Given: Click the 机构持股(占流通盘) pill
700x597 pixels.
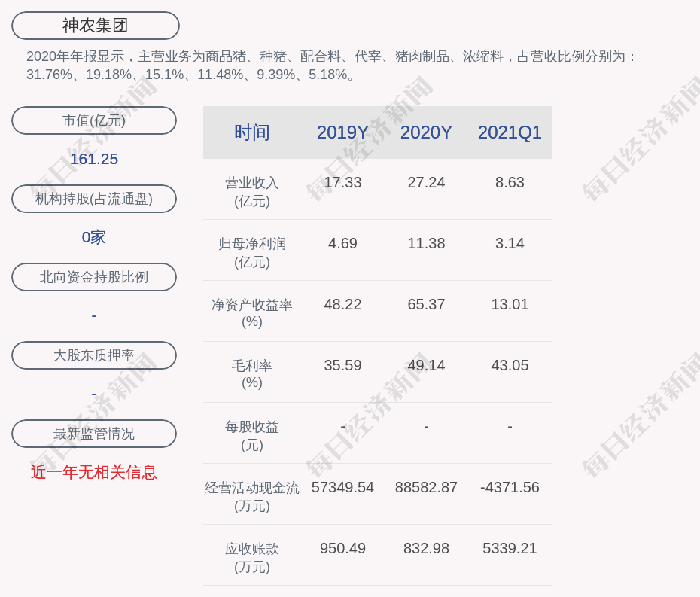Looking at the screenshot, I should click(94, 199).
